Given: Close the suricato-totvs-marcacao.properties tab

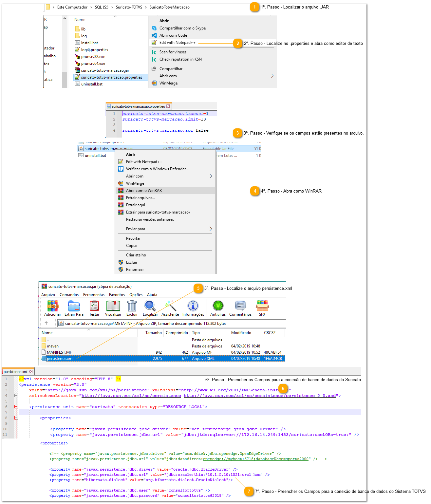Looking at the screenshot, I should (x=168, y=106).
